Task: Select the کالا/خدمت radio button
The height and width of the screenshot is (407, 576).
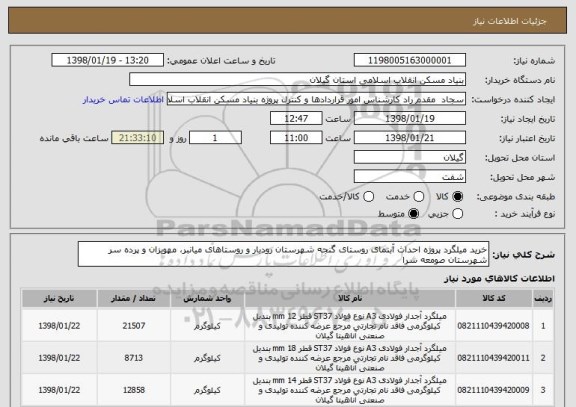Action: (368, 197)
